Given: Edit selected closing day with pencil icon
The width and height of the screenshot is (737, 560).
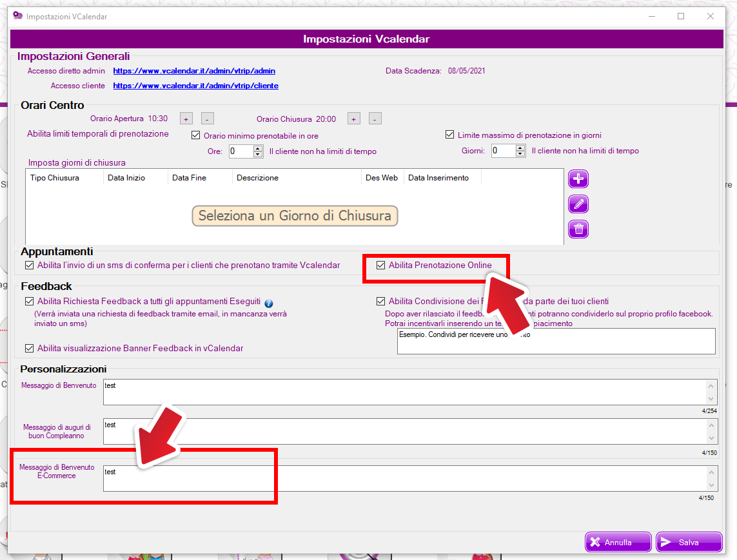Looking at the screenshot, I should (x=578, y=204).
